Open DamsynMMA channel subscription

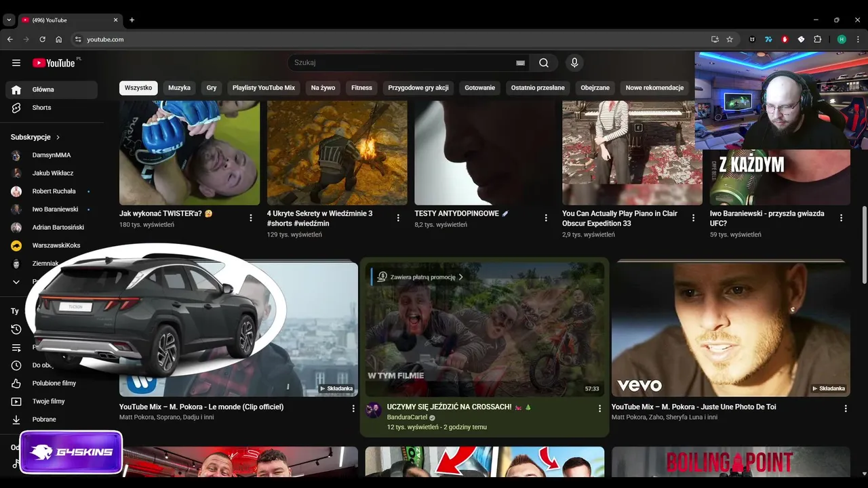(52, 155)
